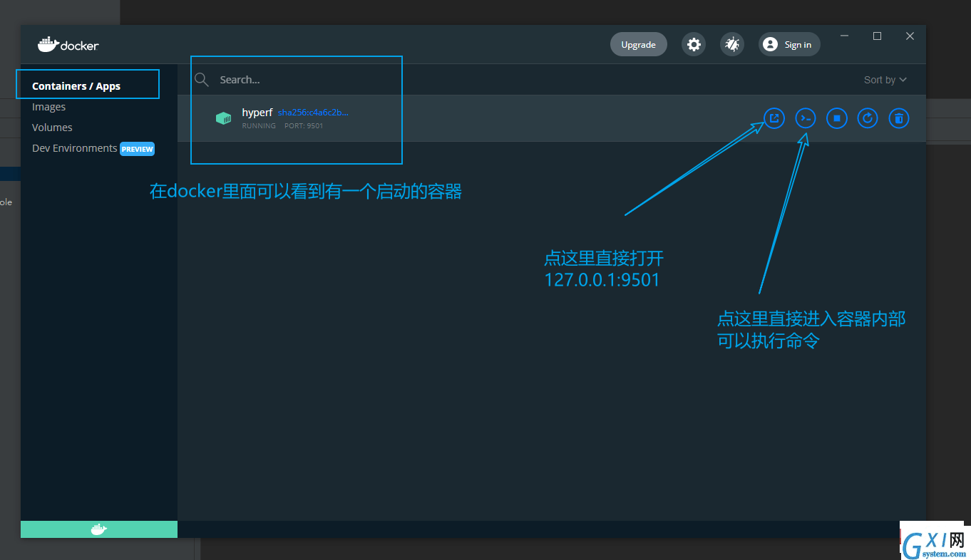Open the Sort by dropdown

pyautogui.click(x=885, y=80)
